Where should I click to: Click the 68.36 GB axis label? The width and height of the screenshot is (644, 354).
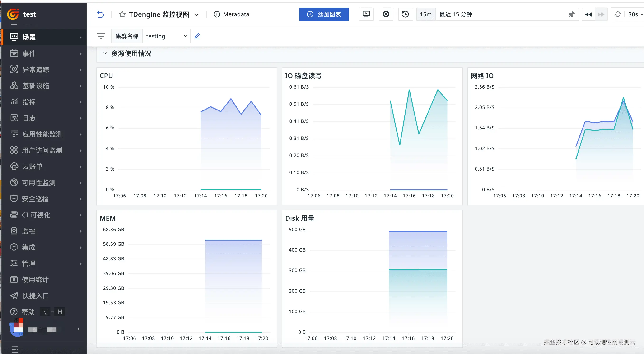[113, 229]
